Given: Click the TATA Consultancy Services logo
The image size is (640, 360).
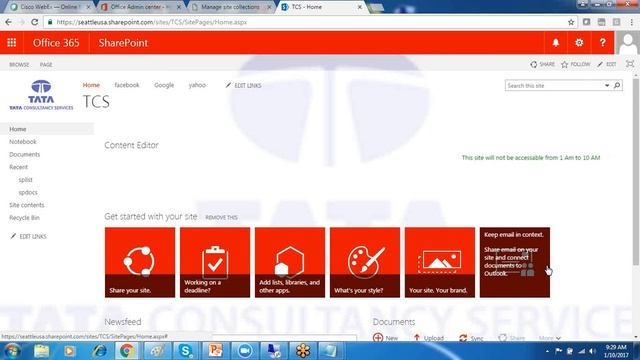Looking at the screenshot, I should (41, 95).
